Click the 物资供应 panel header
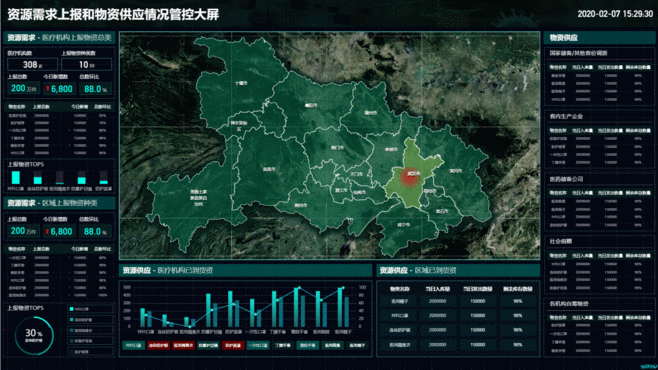Viewport: 658px width, 370px height. click(x=599, y=38)
